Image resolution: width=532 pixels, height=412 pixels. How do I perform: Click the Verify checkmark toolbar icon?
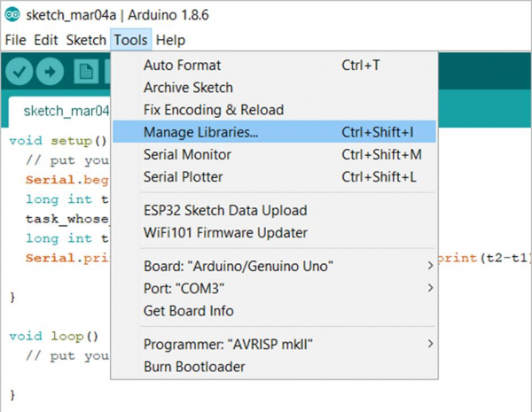20,72
